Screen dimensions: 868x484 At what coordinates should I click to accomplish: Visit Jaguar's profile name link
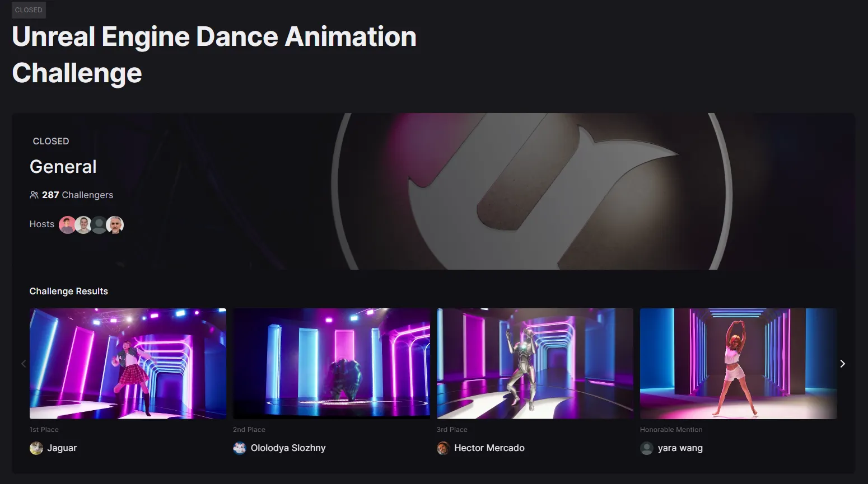tap(62, 448)
